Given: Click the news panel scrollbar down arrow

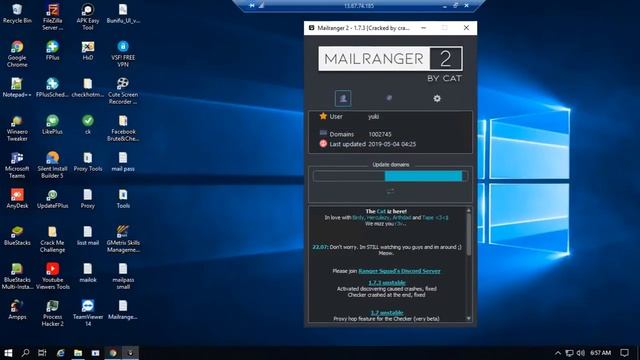Looking at the screenshot, I should click(x=469, y=318).
